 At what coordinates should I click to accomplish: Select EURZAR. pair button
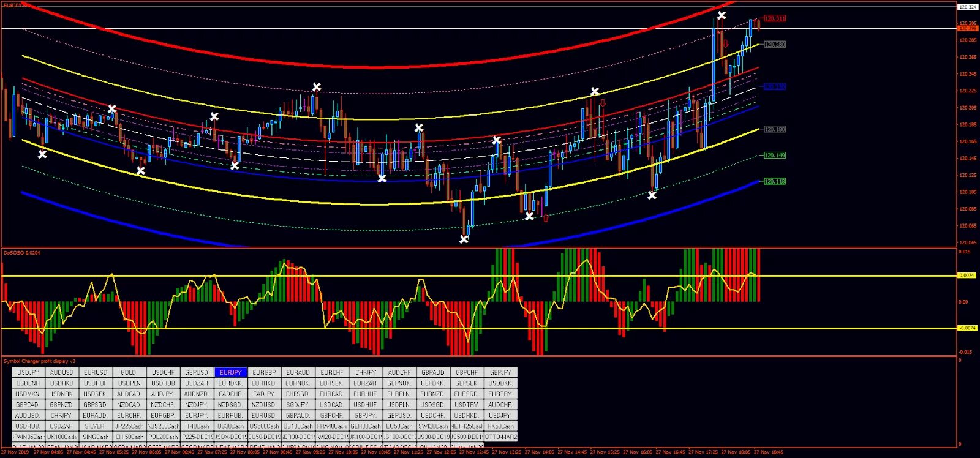[365, 383]
